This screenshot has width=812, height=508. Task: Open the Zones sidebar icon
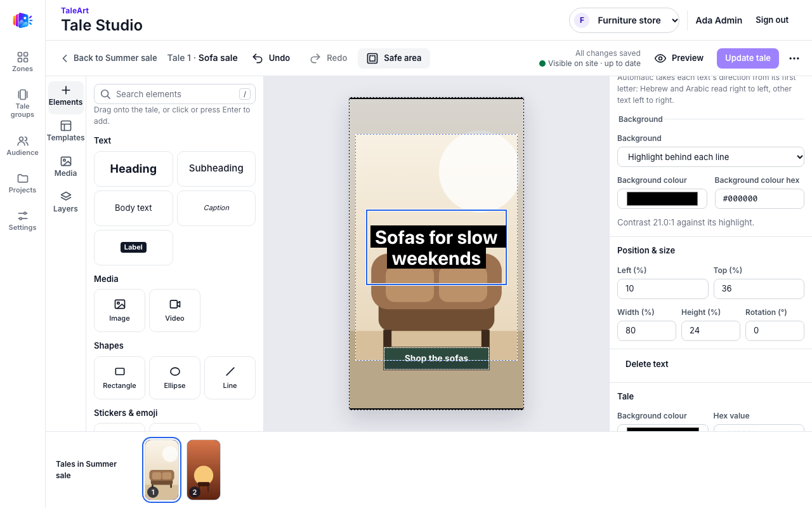pyautogui.click(x=22, y=62)
